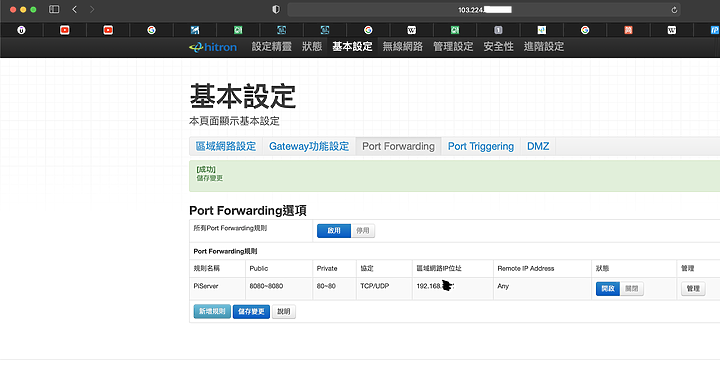Turn on the PiServer rule with 開啟
This screenshot has height=378, width=720.
pos(608,288)
